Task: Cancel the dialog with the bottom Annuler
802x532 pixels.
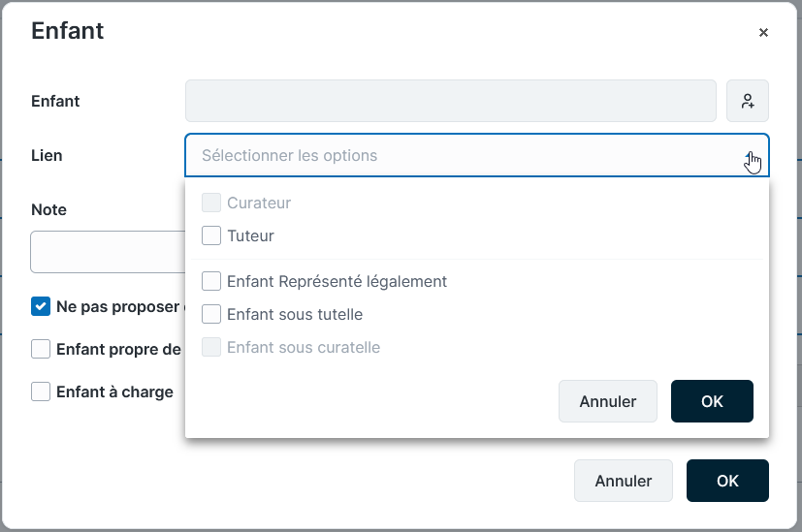Action: click(x=623, y=481)
